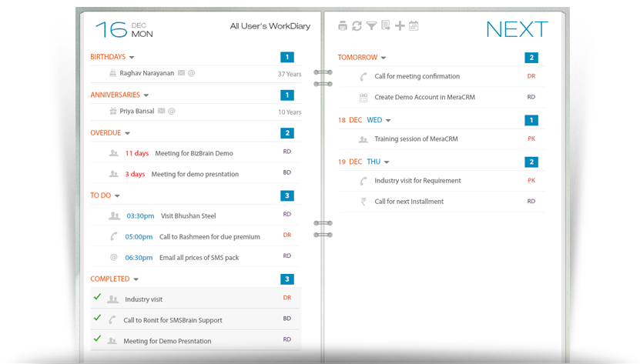This screenshot has height=364, width=640.
Task: Refresh the WorkDiary with the refresh icon
Action: point(357,26)
